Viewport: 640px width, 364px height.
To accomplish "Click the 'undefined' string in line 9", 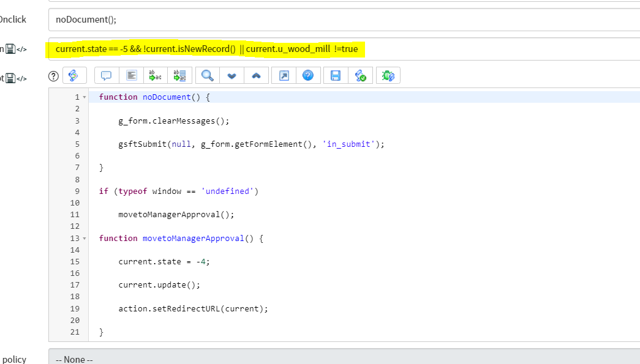I will (x=227, y=191).
